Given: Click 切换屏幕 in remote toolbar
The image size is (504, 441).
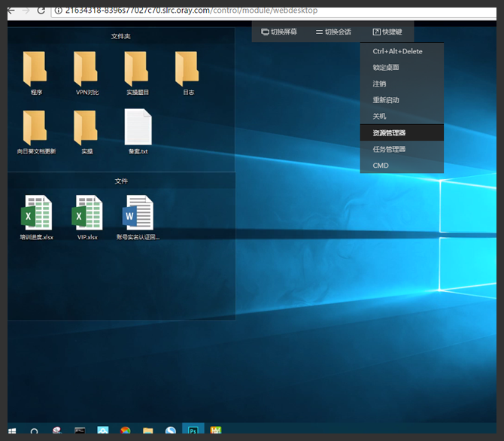Looking at the screenshot, I should (x=279, y=32).
